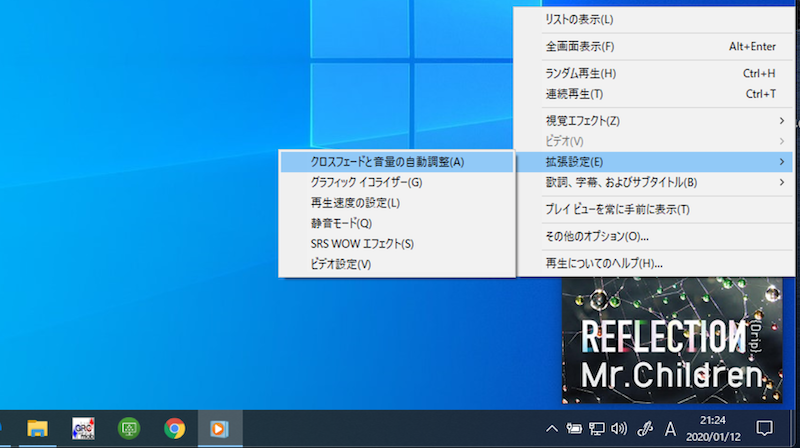This screenshot has height=448, width=800.
Task: Click the IME input mode 'A' indicator
Action: coord(671,428)
